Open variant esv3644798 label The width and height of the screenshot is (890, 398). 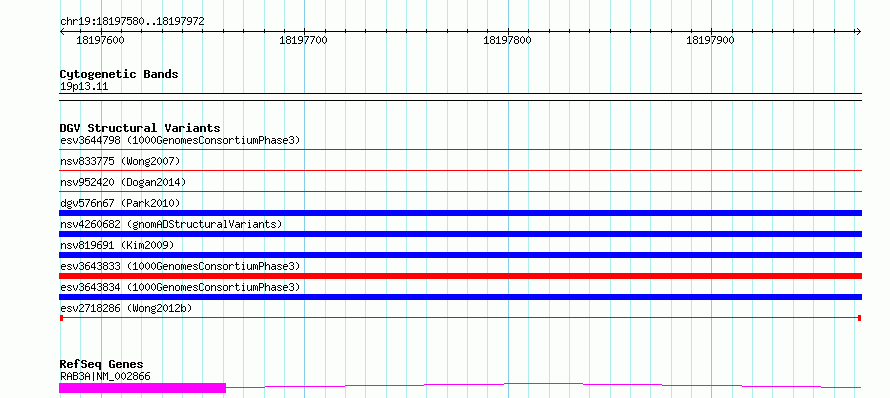[x=179, y=140]
